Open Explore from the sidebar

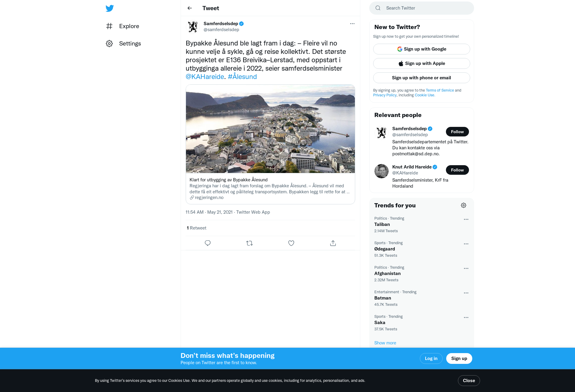[x=122, y=26]
